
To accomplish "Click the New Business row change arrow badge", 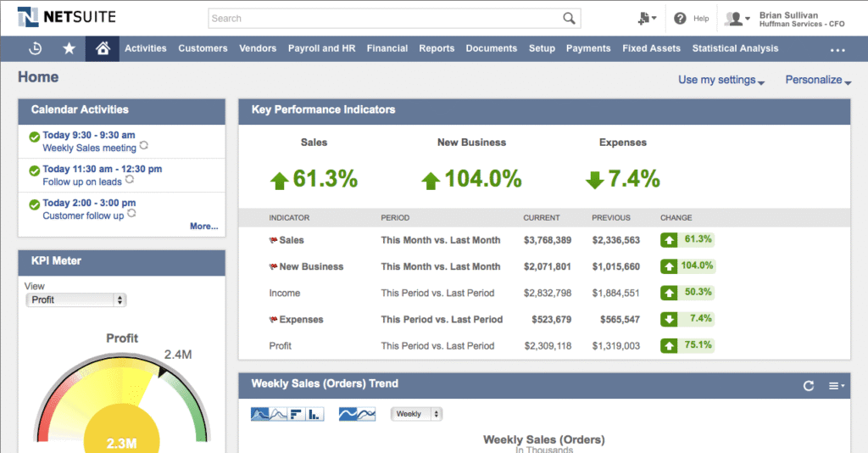I will tap(669, 266).
